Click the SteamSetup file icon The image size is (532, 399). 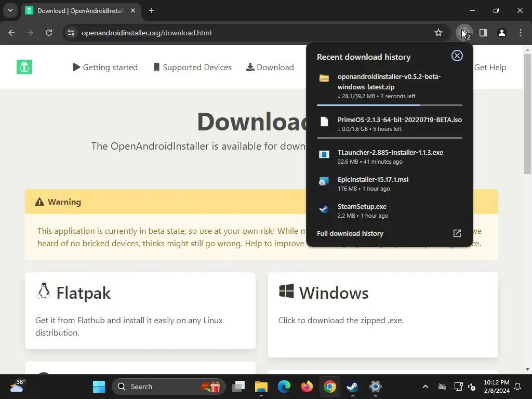pyautogui.click(x=324, y=209)
